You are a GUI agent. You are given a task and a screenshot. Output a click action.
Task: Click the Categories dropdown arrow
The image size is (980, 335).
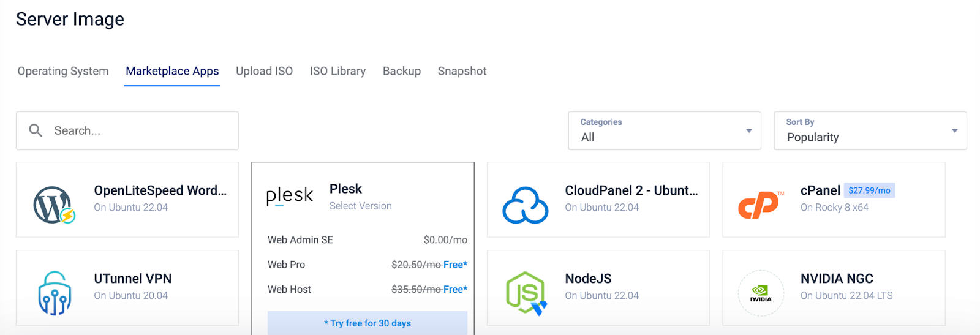click(x=748, y=131)
